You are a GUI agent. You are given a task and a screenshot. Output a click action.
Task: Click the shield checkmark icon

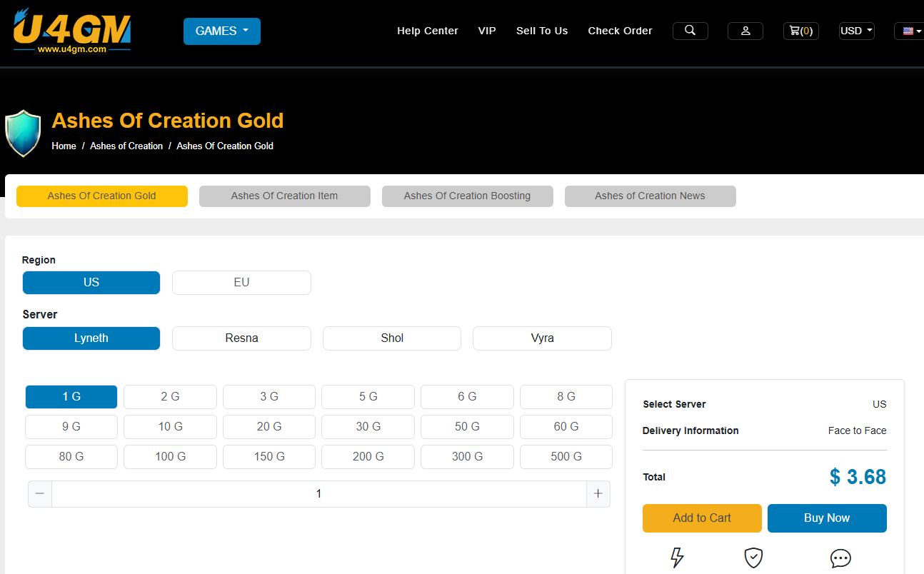click(753, 558)
